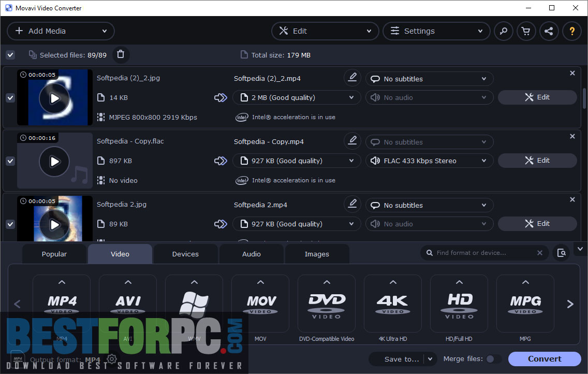Switch to the Popular tab
588x374 pixels.
click(54, 254)
